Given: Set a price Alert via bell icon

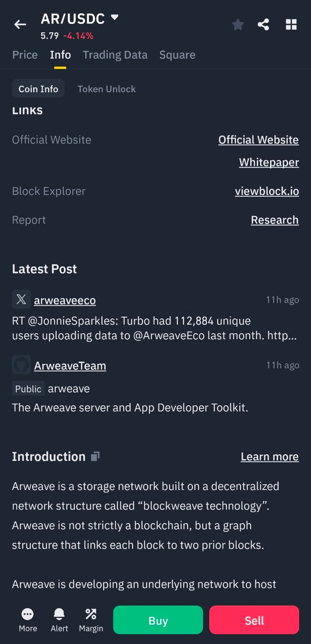Looking at the screenshot, I should [x=59, y=620].
